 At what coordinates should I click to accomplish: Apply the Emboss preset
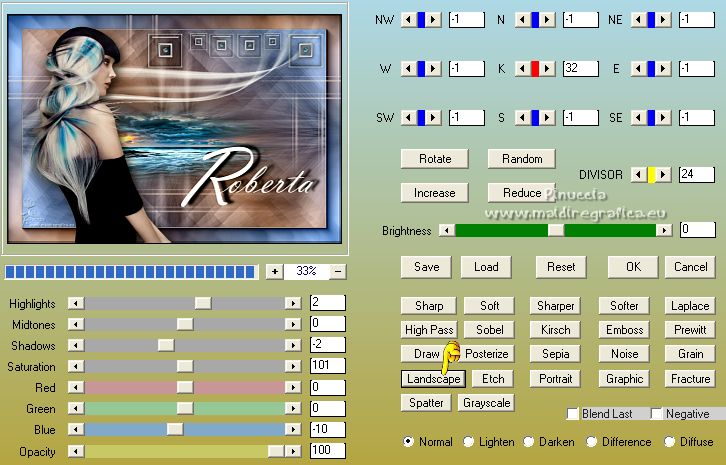[x=625, y=329]
